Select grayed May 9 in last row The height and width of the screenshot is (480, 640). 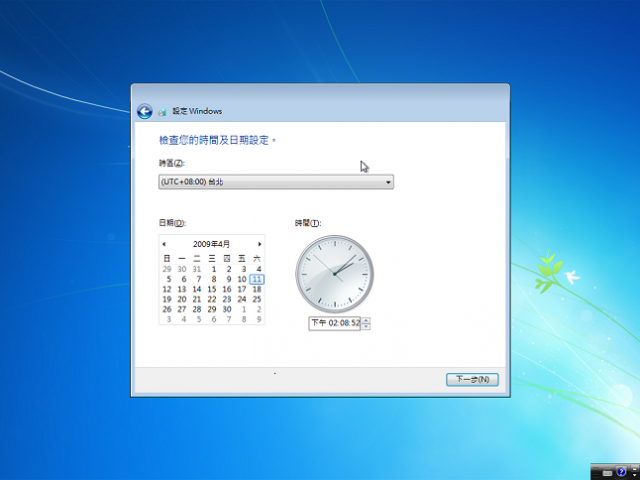click(258, 319)
